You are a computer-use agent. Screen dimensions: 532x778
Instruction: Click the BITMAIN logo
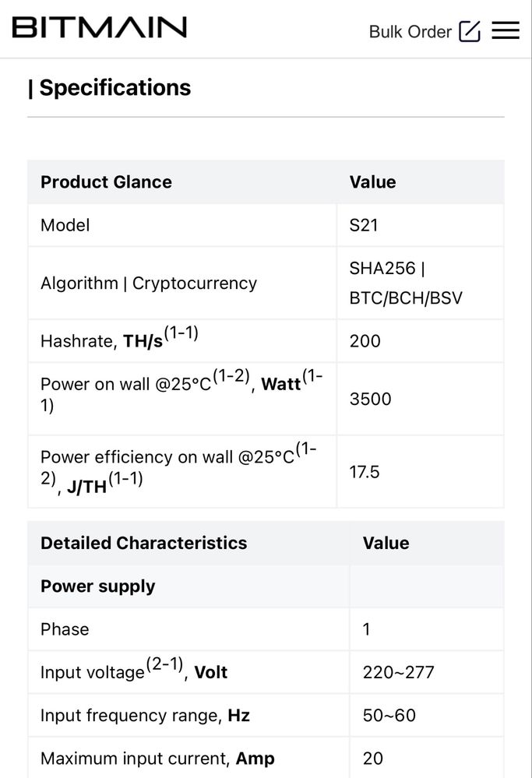click(x=100, y=29)
